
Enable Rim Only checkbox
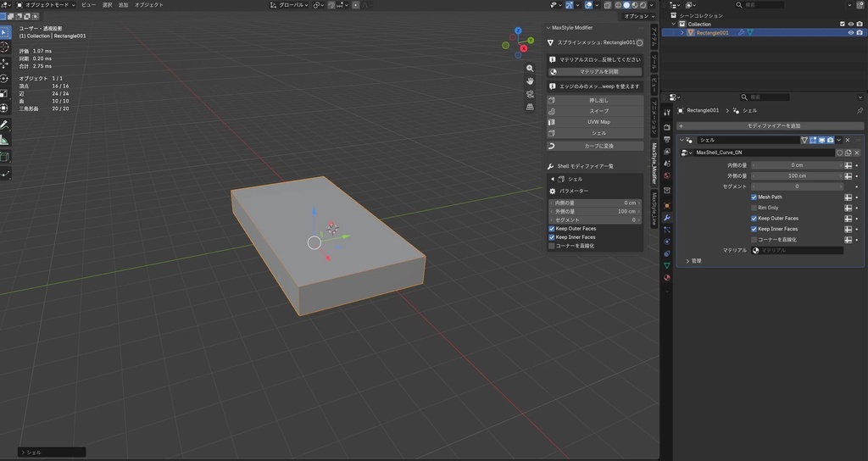(x=754, y=208)
